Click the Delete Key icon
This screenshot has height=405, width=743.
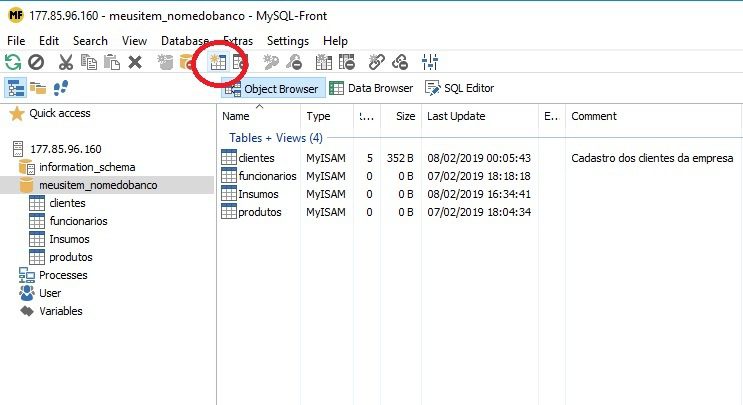pyautogui.click(x=294, y=62)
